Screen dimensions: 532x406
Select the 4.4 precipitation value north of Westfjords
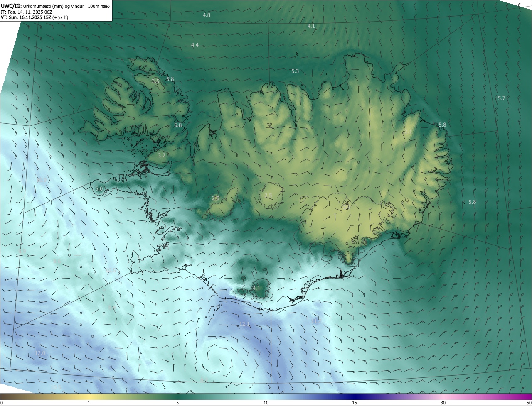195,45
